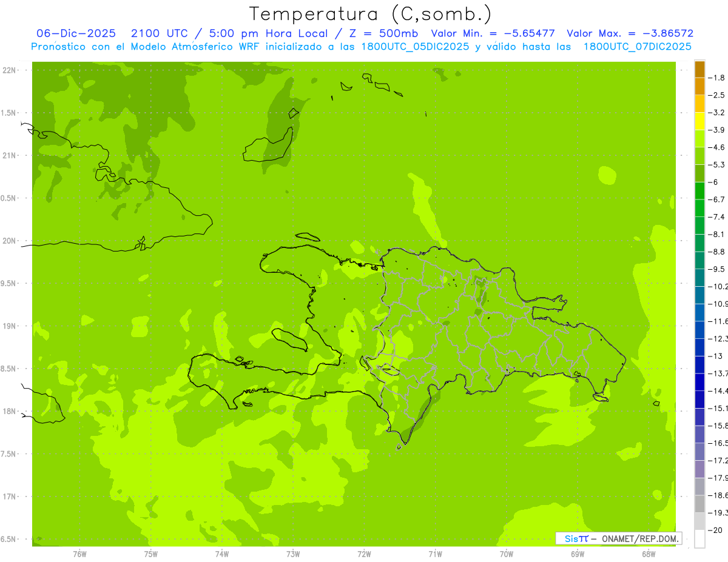Click the "17N" latitude label
Viewport: 728px width, 562px height.
click(x=9, y=497)
